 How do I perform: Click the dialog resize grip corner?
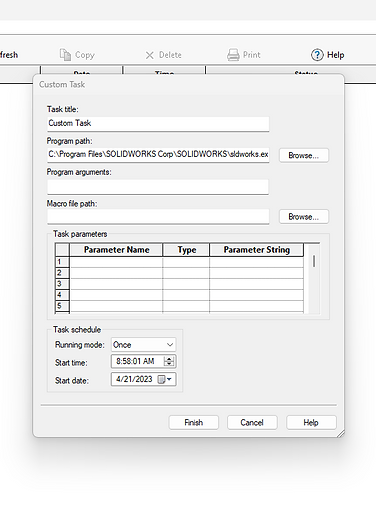(341, 434)
